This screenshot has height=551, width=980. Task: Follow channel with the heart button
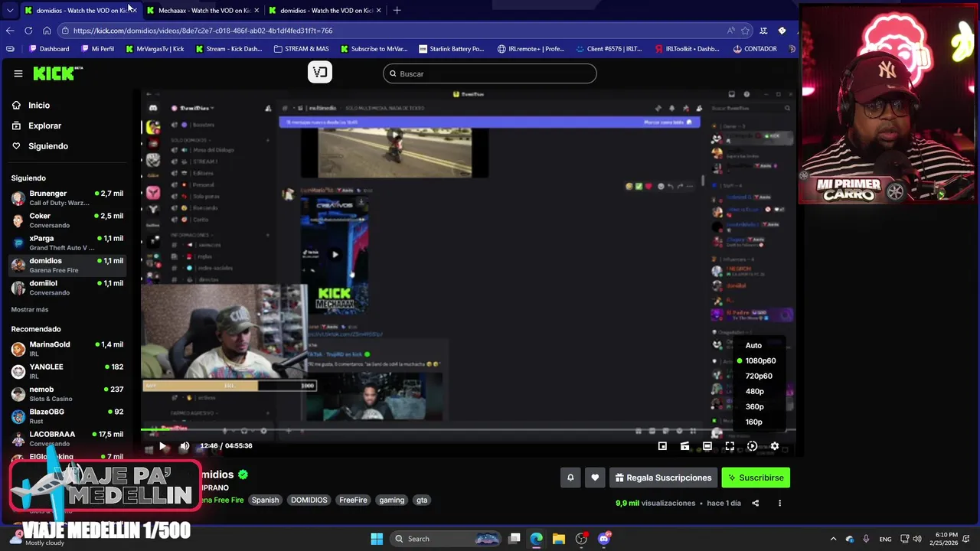pos(595,478)
